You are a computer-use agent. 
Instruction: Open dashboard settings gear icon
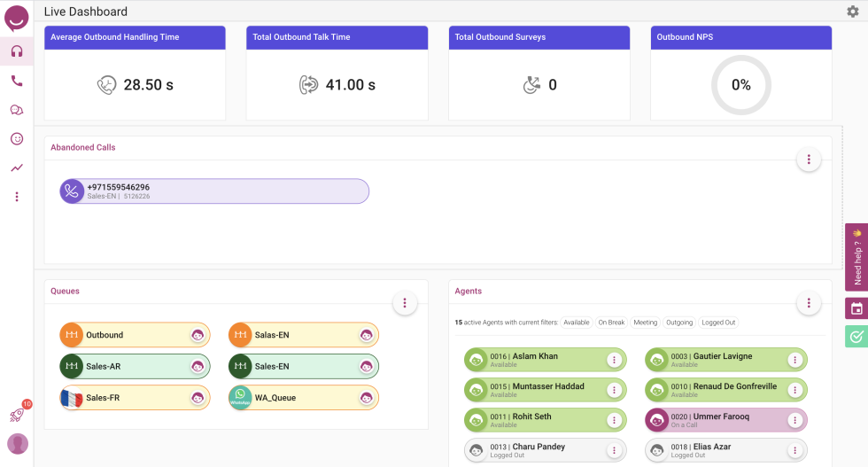(x=853, y=12)
